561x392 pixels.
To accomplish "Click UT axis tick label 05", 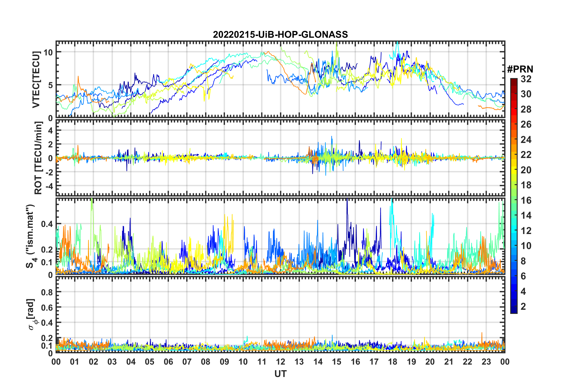I will [150, 362].
